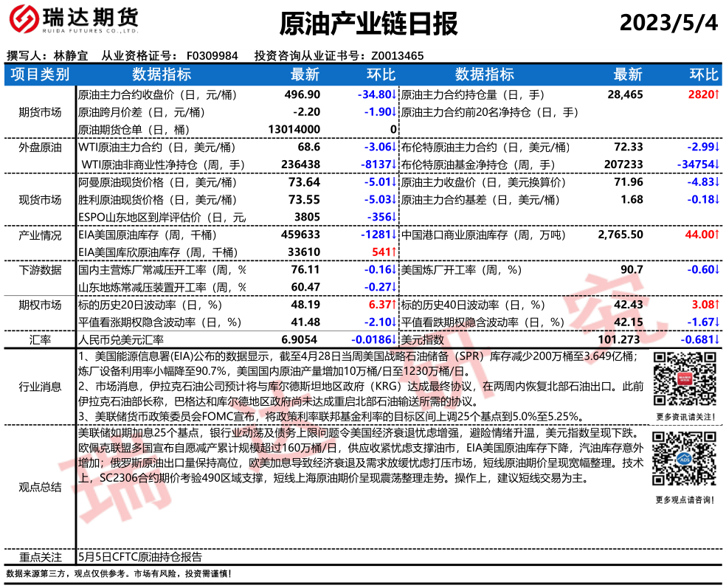Click the QR code above 更多观点请咨询
The width and height of the screenshot is (726, 588).
(684, 461)
